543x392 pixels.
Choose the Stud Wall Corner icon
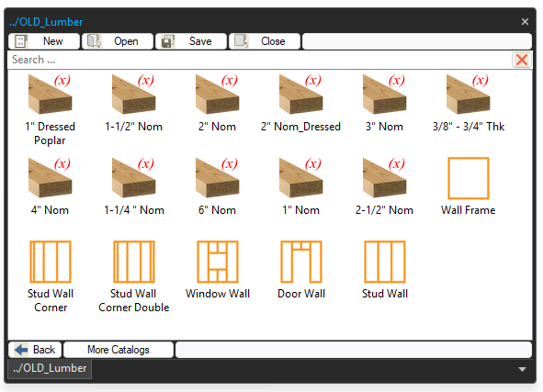[51, 262]
